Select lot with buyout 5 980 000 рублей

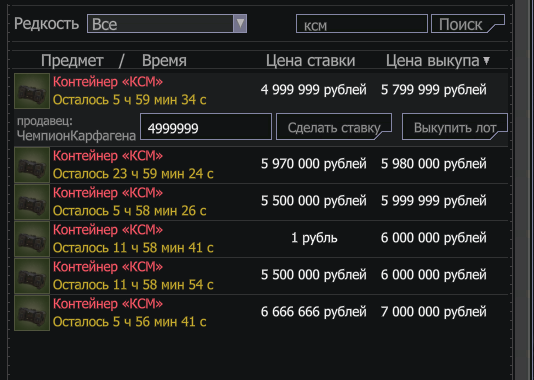tap(261, 165)
